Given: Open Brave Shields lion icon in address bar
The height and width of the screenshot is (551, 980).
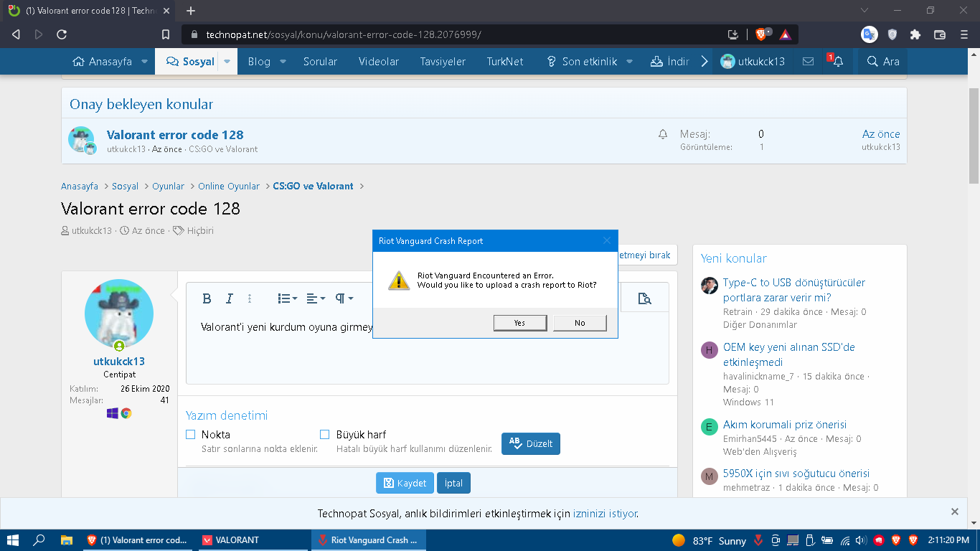Looking at the screenshot, I should coord(762,34).
